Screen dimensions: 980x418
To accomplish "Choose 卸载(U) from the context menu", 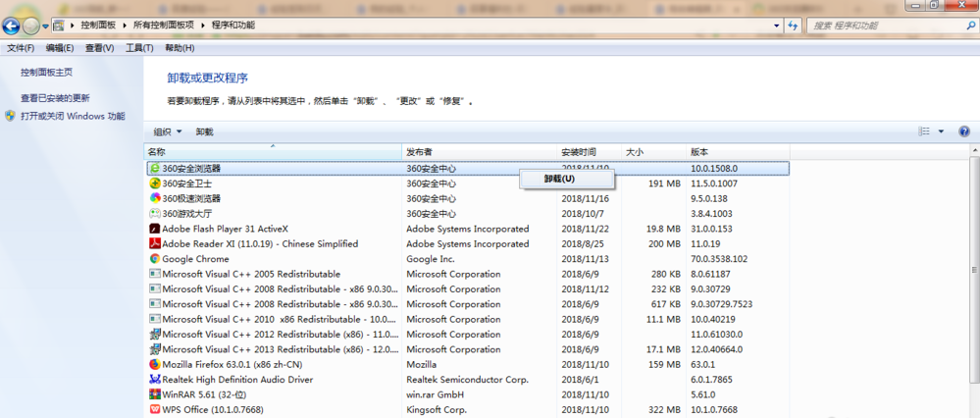I will coord(559,179).
